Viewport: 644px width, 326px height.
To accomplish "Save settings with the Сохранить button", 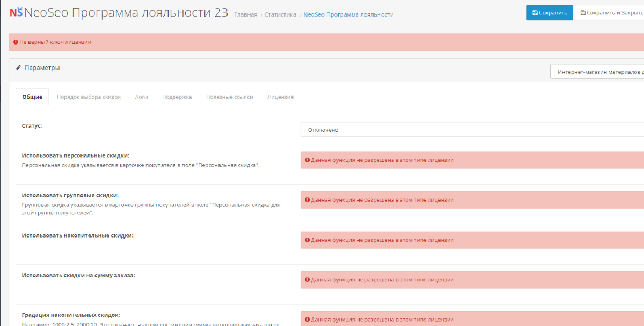I will tap(550, 13).
